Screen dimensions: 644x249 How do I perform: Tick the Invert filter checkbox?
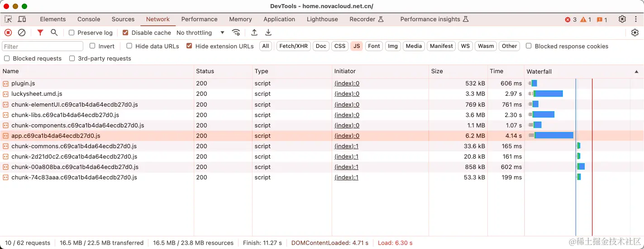[92, 46]
